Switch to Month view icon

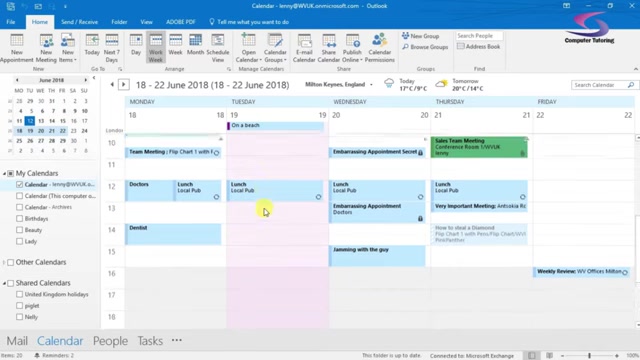[195, 45]
